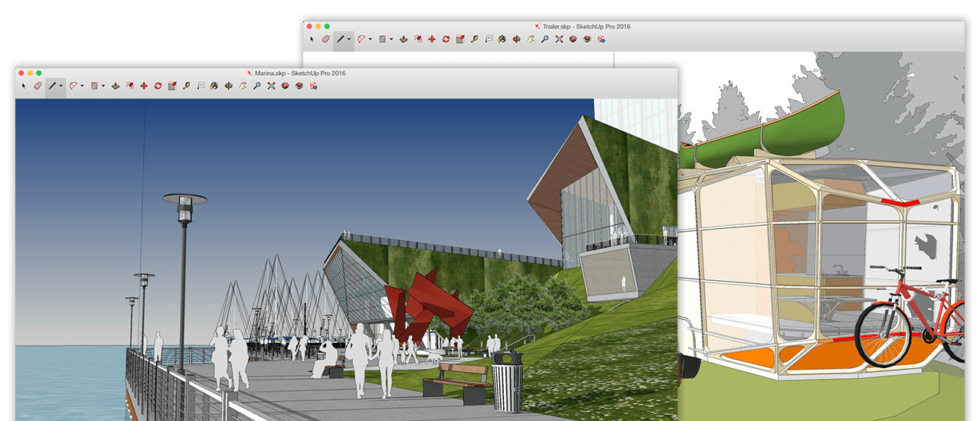Screen dimensions: 980x421
Task: Send to LayOut icon in Trailer window
Action: tap(602, 38)
